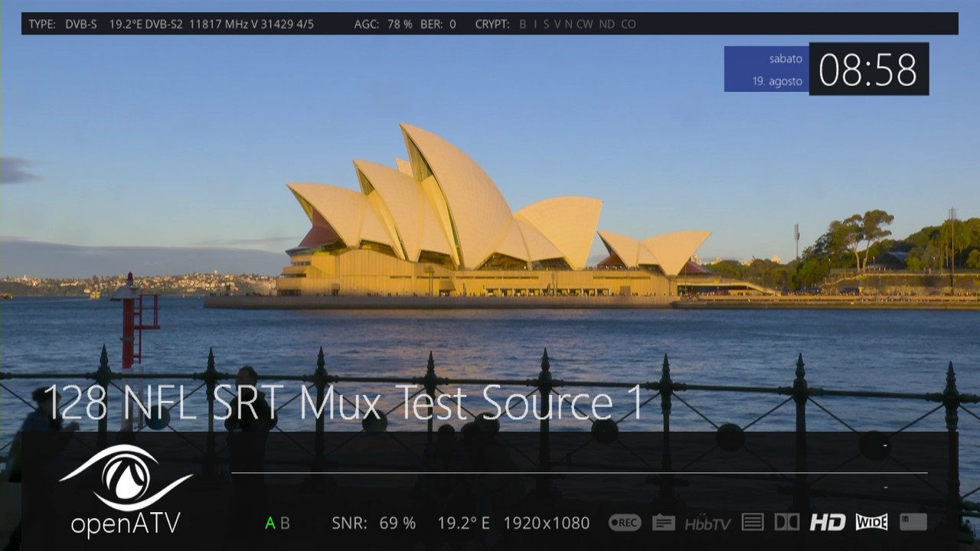Click the teletext lines icon
The height and width of the screenshot is (551, 980).
coord(753,523)
